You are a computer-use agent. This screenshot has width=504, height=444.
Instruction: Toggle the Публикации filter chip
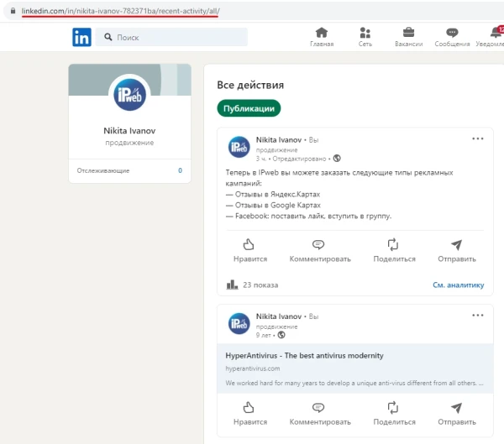click(249, 108)
